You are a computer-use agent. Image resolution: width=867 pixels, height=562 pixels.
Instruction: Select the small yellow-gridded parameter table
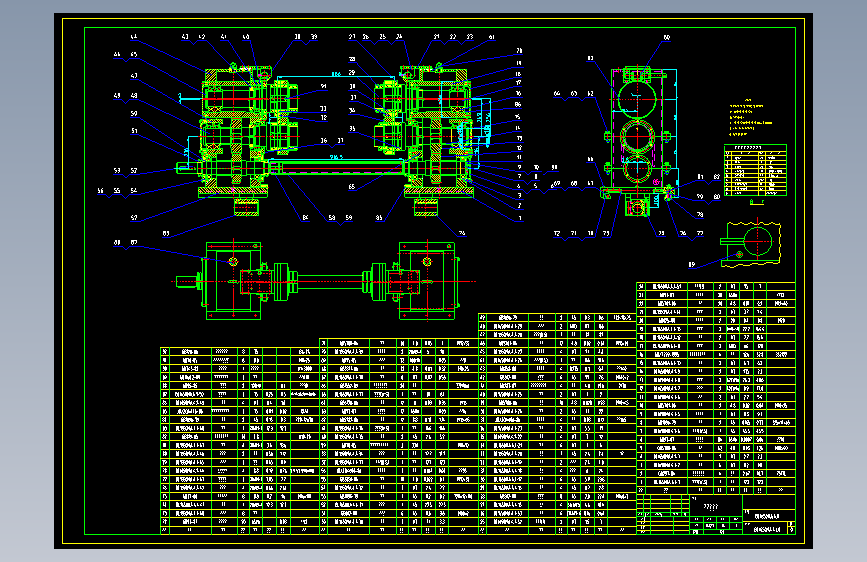[755, 170]
